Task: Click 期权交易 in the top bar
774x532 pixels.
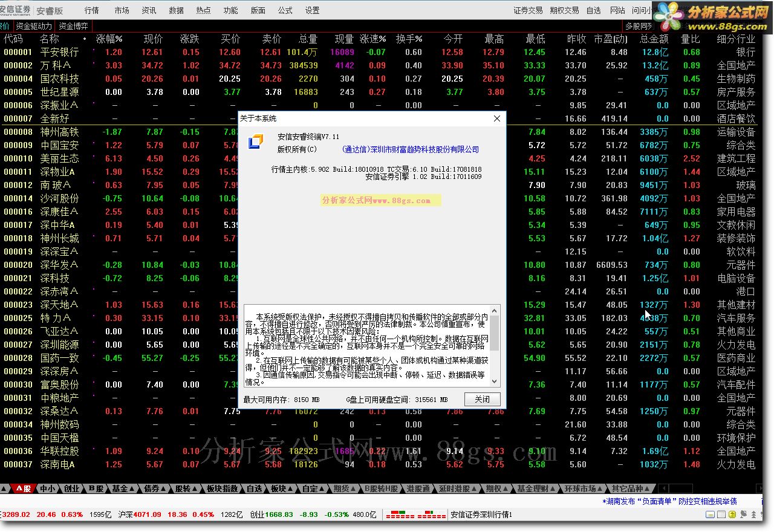Action: tap(565, 10)
